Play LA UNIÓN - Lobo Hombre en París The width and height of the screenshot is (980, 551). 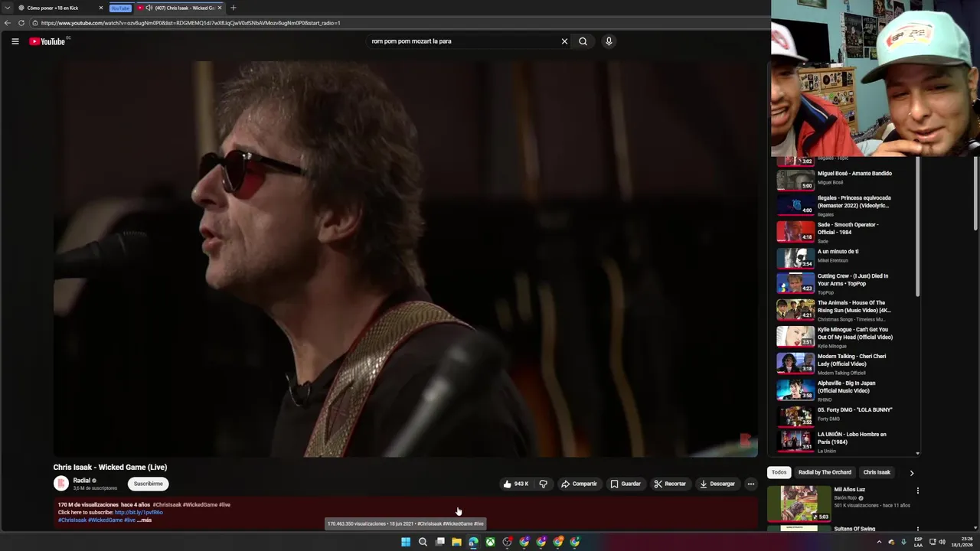pyautogui.click(x=846, y=442)
